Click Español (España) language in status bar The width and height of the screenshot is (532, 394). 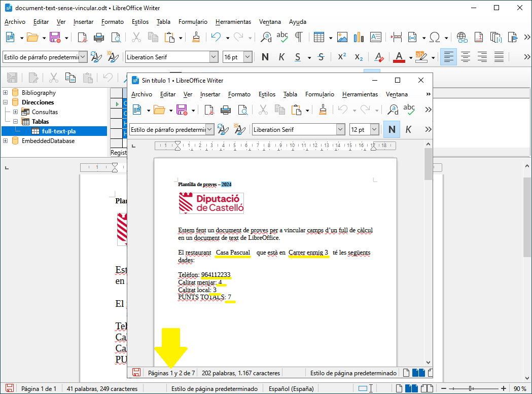click(291, 388)
